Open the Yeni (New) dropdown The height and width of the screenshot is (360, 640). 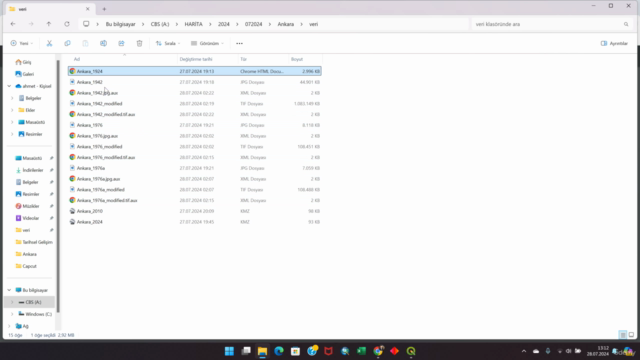pos(22,43)
